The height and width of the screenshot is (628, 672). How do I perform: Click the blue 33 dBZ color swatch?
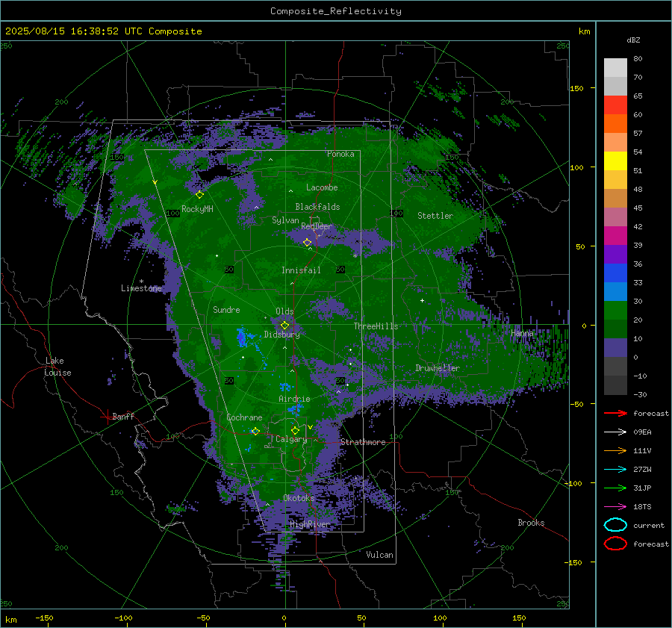point(615,273)
